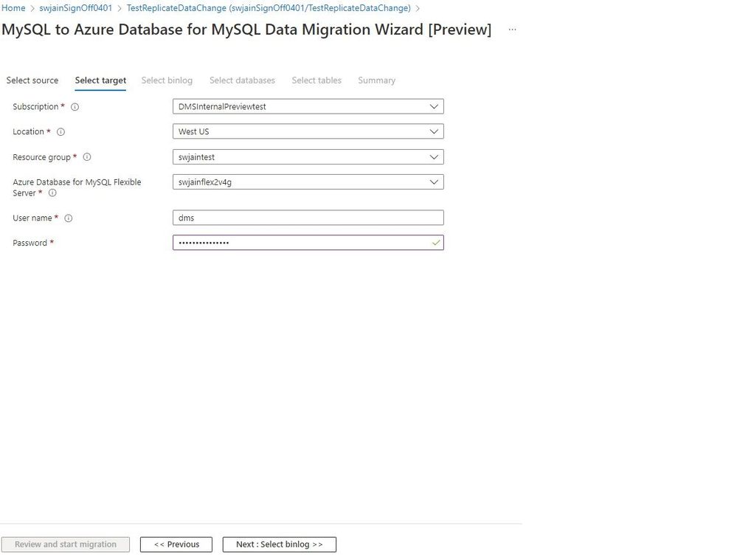Click the Location info icon
The height and width of the screenshot is (560, 737).
click(60, 131)
